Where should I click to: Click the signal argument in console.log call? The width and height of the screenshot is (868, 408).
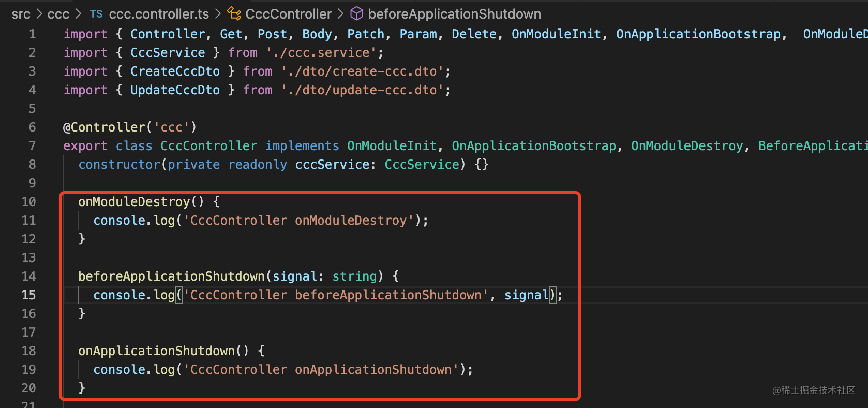pos(526,295)
